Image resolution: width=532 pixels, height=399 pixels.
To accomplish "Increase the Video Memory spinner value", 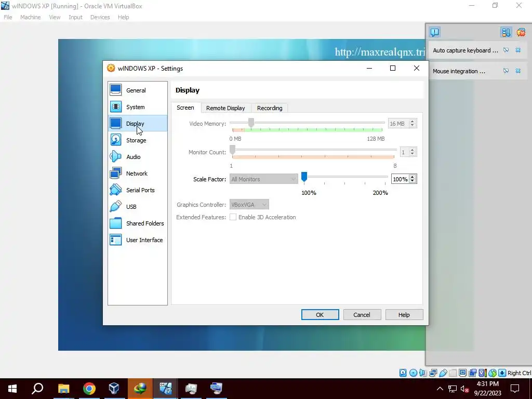I will (412, 122).
